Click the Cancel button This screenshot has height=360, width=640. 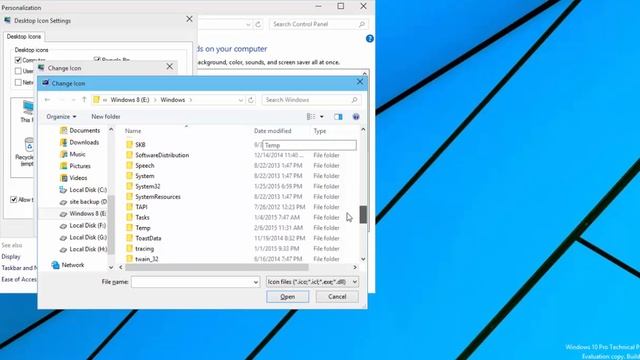point(337,297)
